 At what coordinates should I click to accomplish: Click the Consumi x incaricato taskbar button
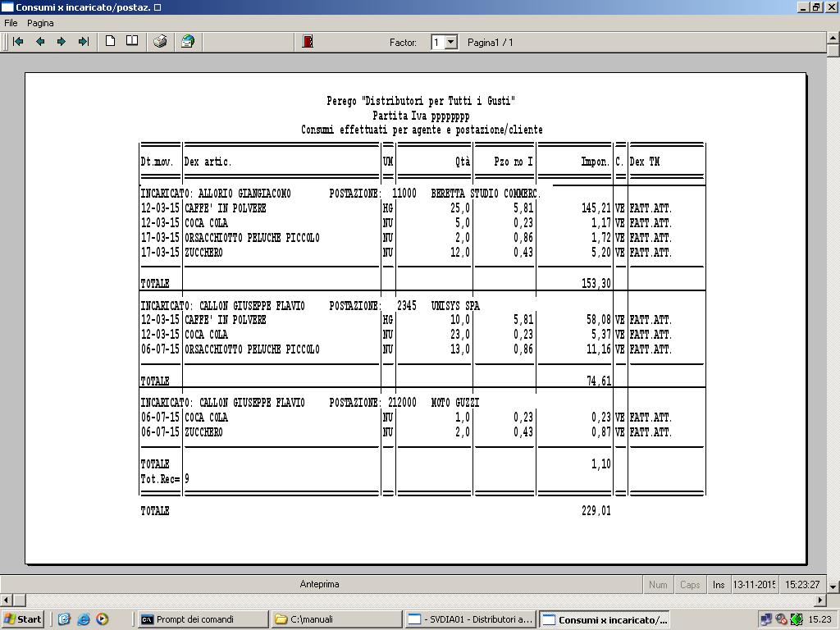coord(605,619)
